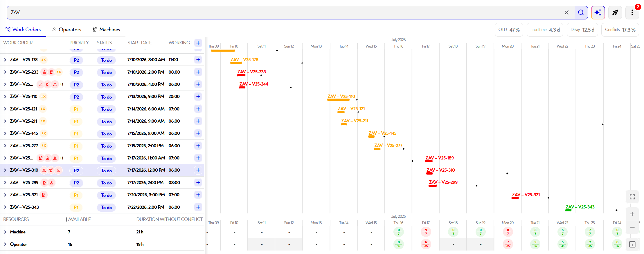Click first operator conflict icon on ZAV – V25-310
This screenshot has height=254, width=644.
point(44,170)
